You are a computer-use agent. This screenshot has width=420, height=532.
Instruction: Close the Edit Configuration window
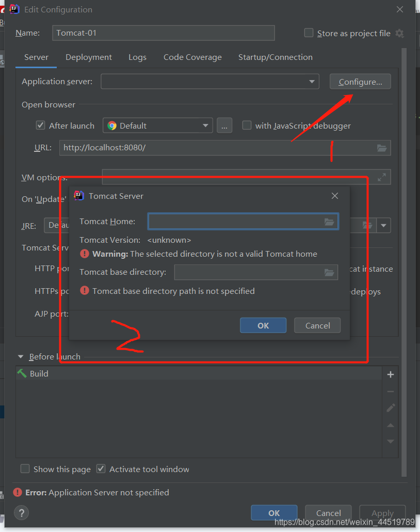tap(400, 9)
